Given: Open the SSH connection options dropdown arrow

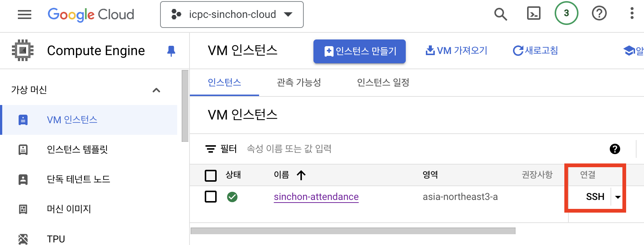Looking at the screenshot, I should click(x=618, y=197).
